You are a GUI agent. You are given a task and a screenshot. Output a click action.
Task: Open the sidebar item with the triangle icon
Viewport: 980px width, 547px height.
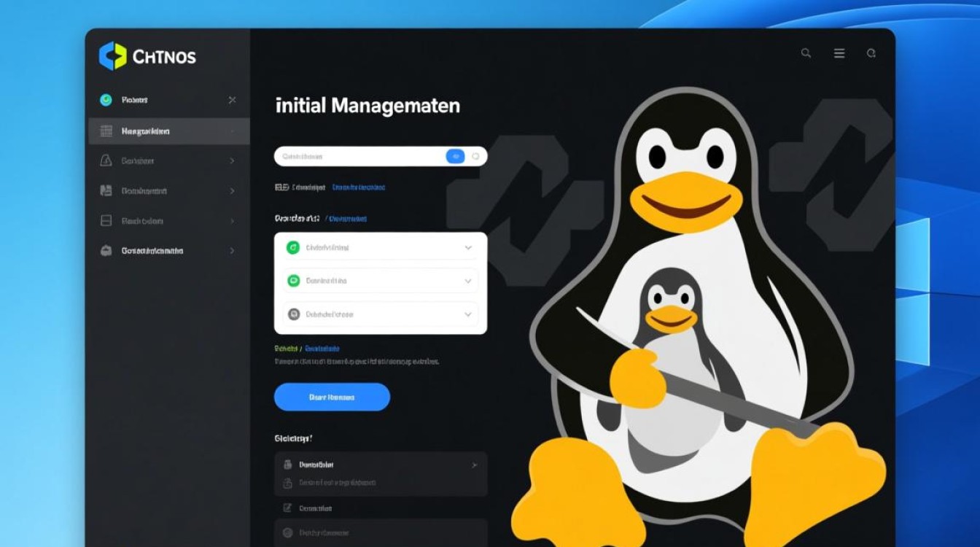click(x=168, y=160)
